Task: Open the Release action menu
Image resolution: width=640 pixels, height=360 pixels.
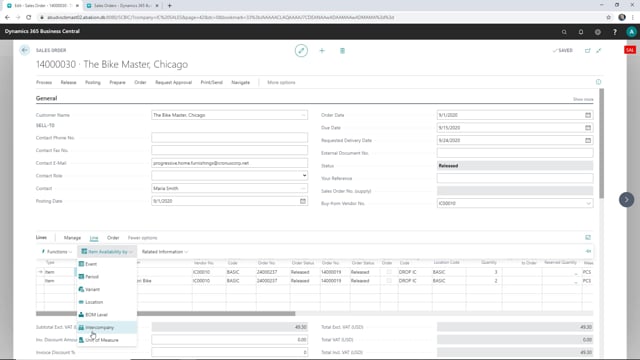Action: pyautogui.click(x=68, y=82)
